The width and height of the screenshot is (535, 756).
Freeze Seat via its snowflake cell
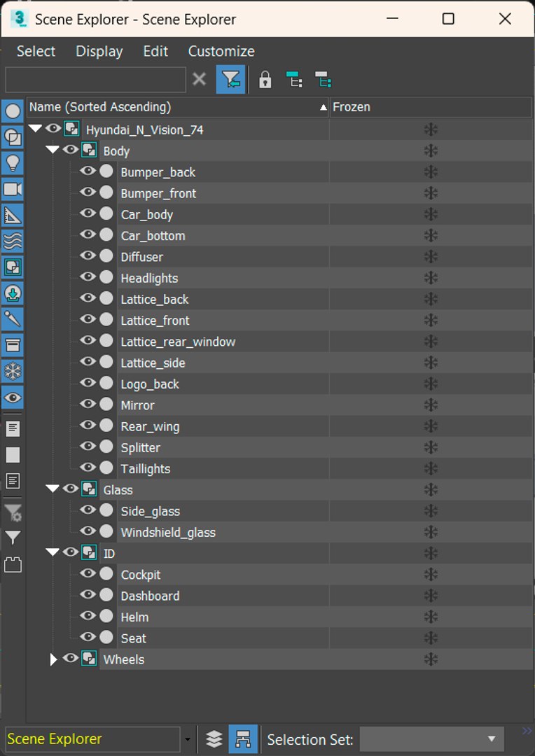431,638
